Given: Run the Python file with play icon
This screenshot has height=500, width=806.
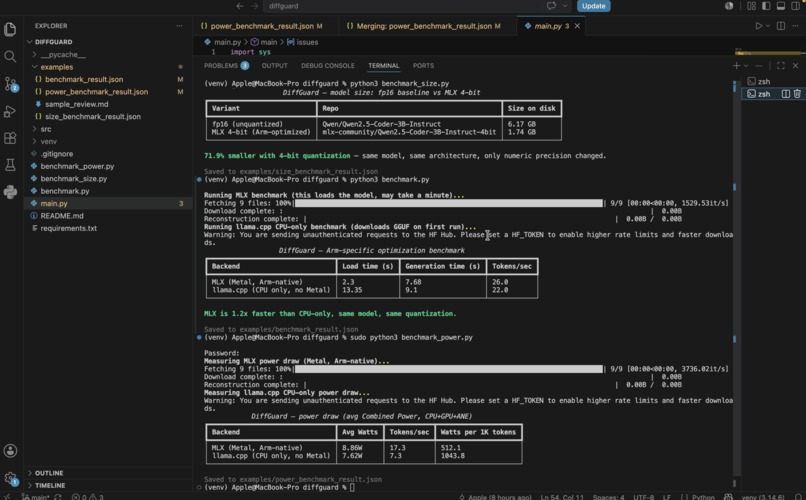Looking at the screenshot, I should click(758, 26).
